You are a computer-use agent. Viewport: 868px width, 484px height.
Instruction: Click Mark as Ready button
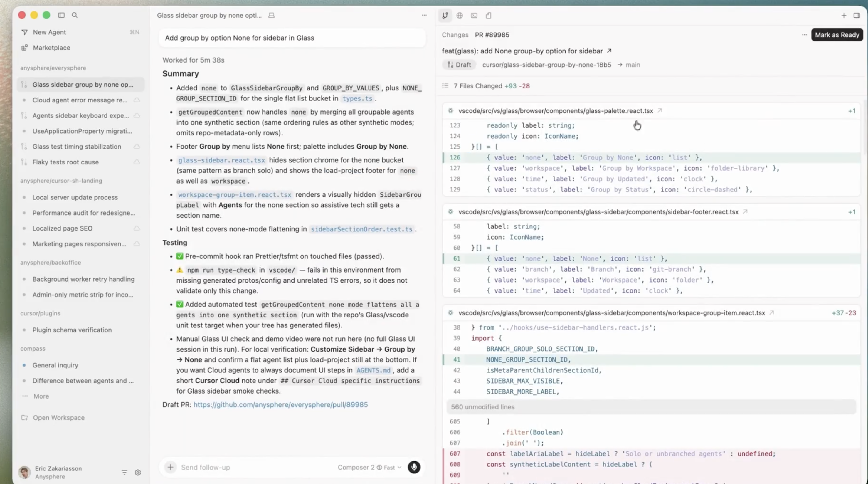click(x=837, y=35)
